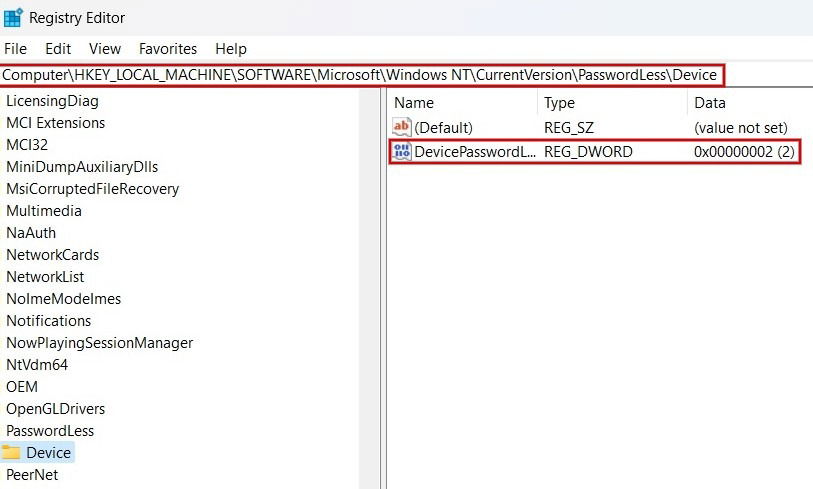Select the NowPlayingSessionManager key
This screenshot has height=489, width=813.
100,343
